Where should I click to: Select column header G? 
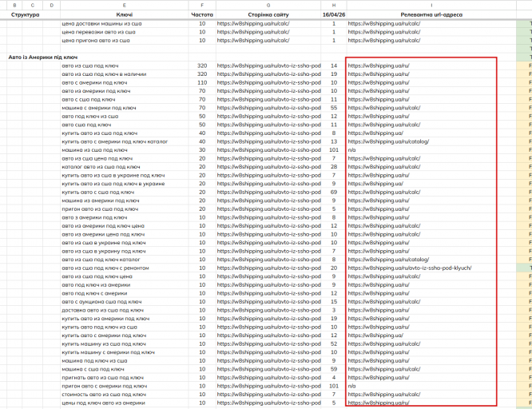click(268, 5)
